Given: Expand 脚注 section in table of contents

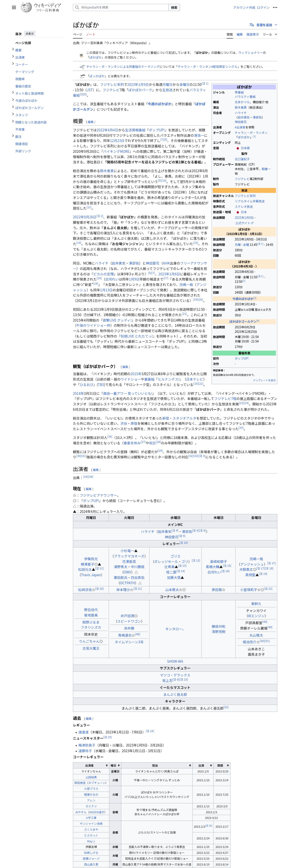Looking at the screenshot, I should tap(13, 136).
